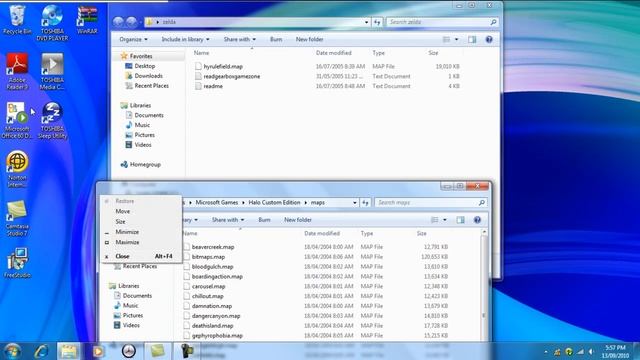
Task: Click in the Search zelda box
Action: click(442, 22)
